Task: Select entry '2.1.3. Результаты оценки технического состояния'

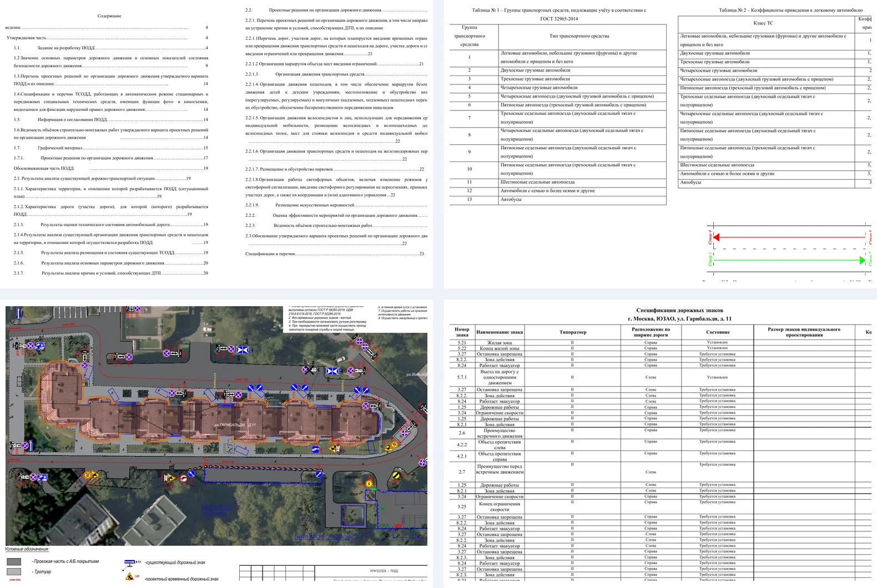Action: pyautogui.click(x=111, y=225)
